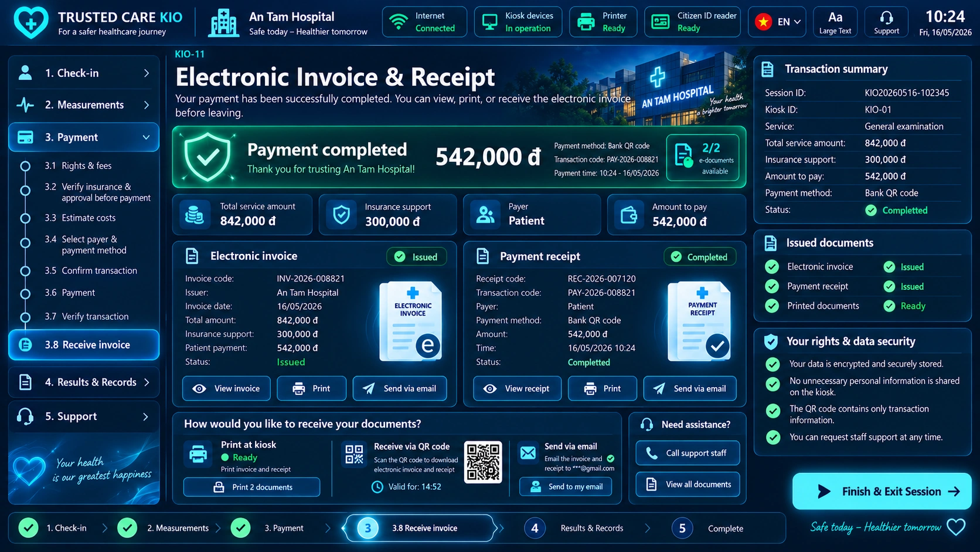Expand the 4. Results & Records section
The height and width of the screenshot is (552, 980).
(84, 382)
